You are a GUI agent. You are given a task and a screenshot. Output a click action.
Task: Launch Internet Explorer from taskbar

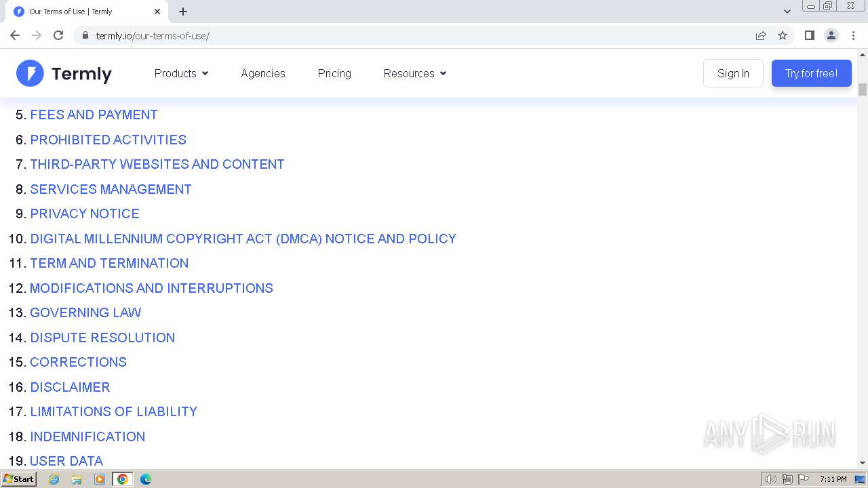coord(54,479)
